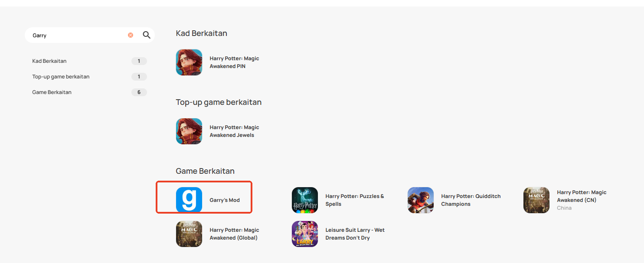Open the Leisure Suit Larry game icon
The height and width of the screenshot is (263, 644).
[305, 234]
